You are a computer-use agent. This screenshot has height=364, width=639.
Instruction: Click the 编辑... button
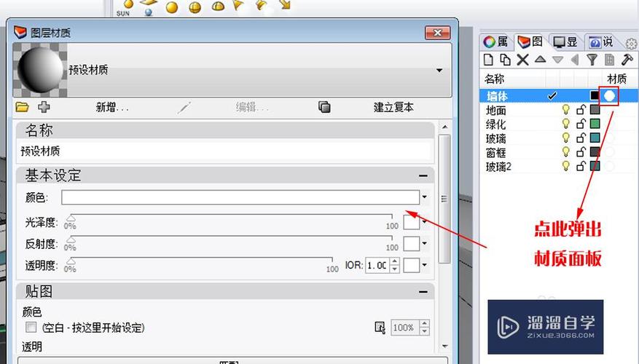252,108
